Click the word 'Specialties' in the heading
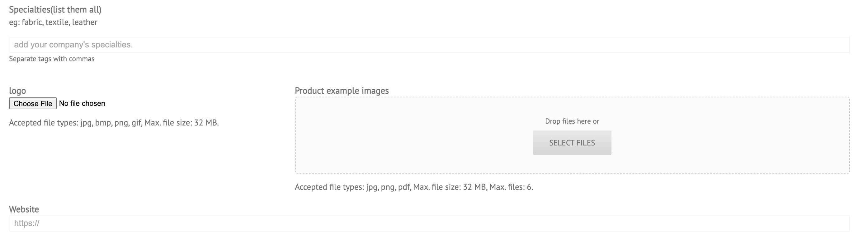This screenshot has height=236, width=868. click(x=30, y=10)
